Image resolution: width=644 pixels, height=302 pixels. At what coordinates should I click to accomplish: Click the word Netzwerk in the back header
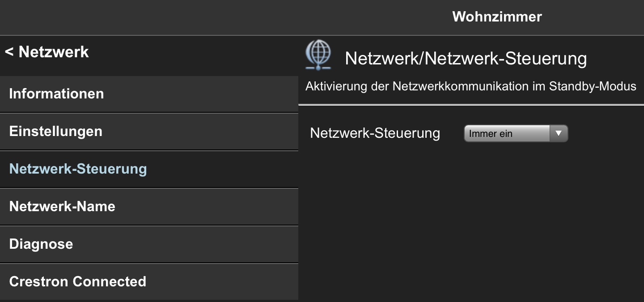point(54,52)
